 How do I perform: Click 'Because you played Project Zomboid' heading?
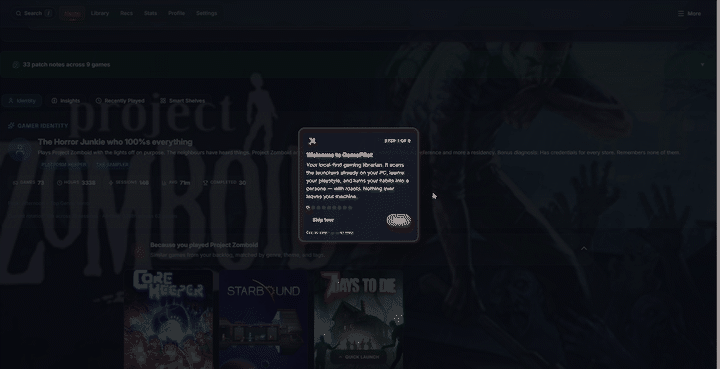[x=204, y=245]
